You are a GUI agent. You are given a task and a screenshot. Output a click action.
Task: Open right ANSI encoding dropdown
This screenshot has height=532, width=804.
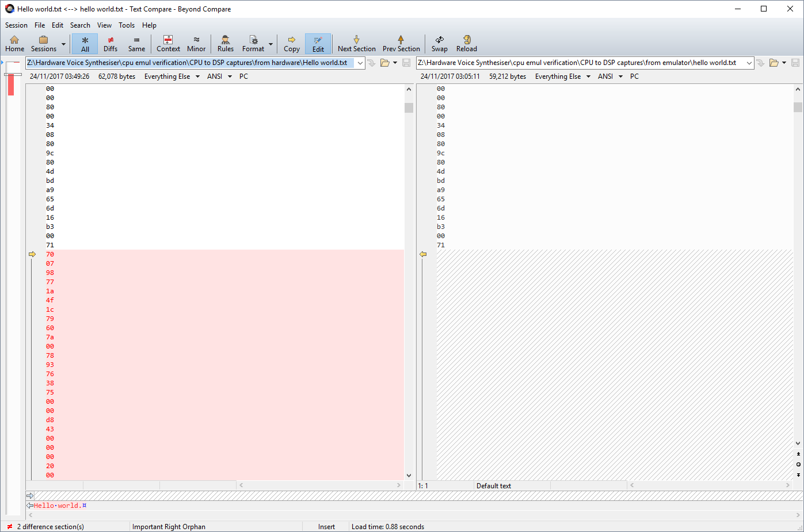click(611, 76)
